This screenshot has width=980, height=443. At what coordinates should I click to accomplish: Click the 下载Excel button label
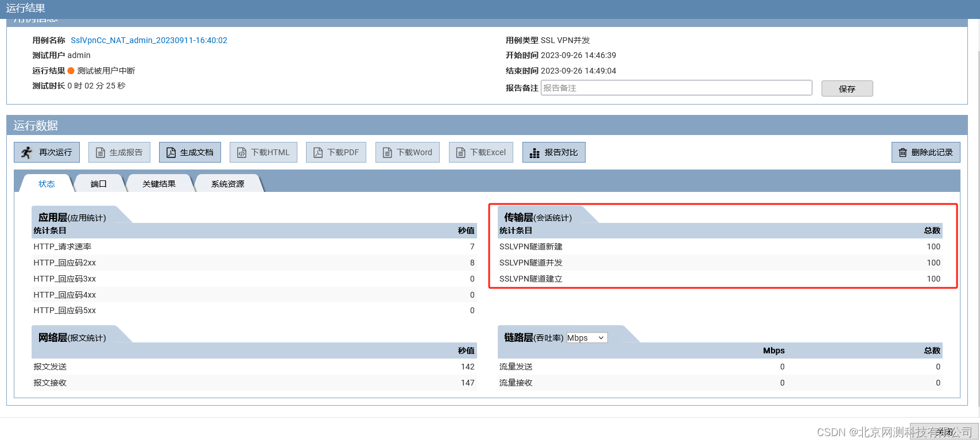(488, 152)
